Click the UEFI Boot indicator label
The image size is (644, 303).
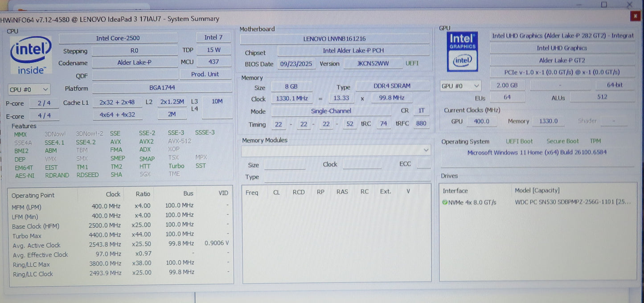tap(519, 141)
